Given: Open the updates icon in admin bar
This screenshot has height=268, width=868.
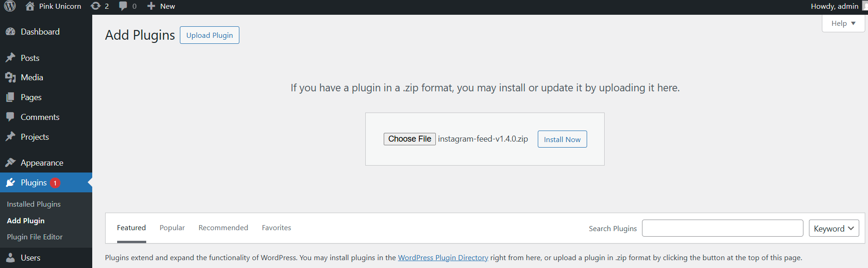Looking at the screenshot, I should click(95, 6).
